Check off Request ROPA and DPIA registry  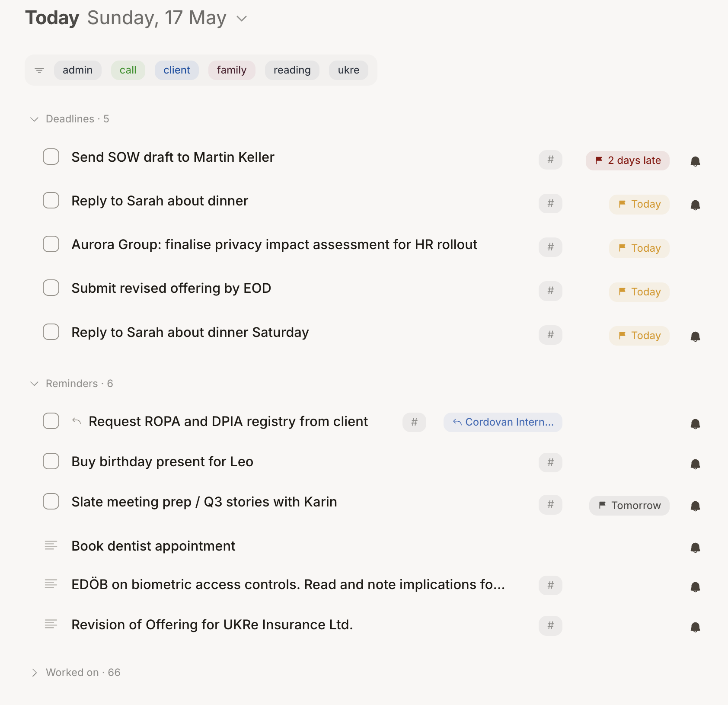coord(51,421)
